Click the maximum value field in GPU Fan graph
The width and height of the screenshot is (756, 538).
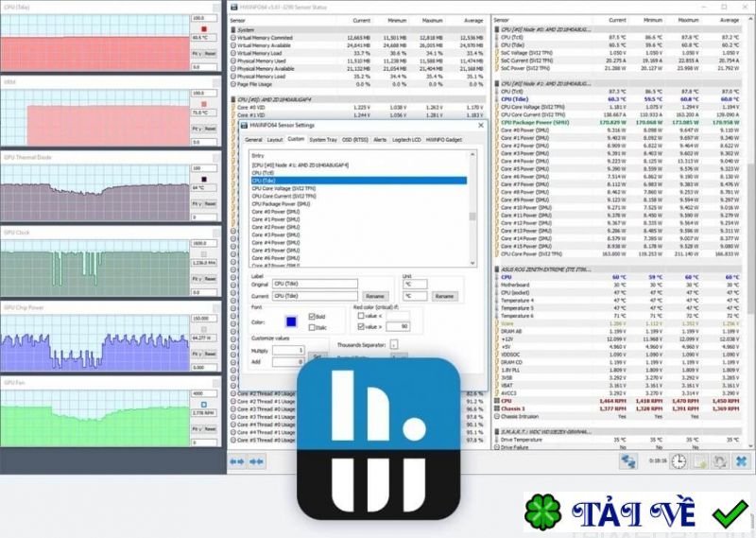(204, 393)
